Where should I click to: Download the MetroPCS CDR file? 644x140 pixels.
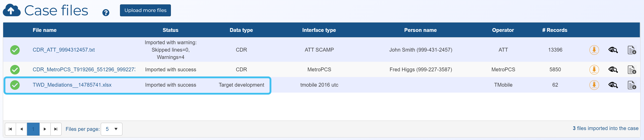[x=594, y=70]
